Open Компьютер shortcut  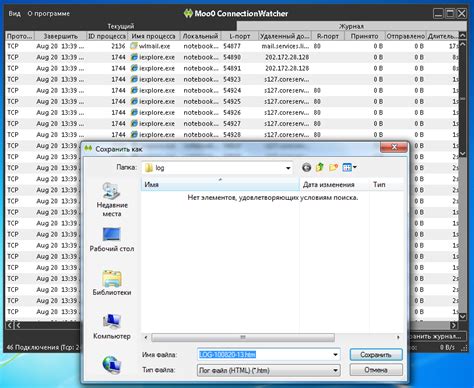point(112,326)
